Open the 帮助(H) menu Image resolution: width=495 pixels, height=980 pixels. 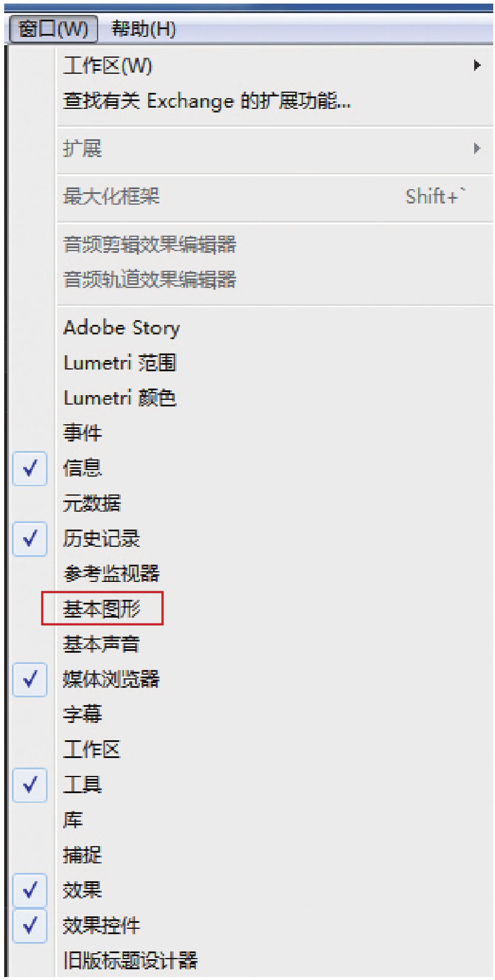(x=143, y=29)
